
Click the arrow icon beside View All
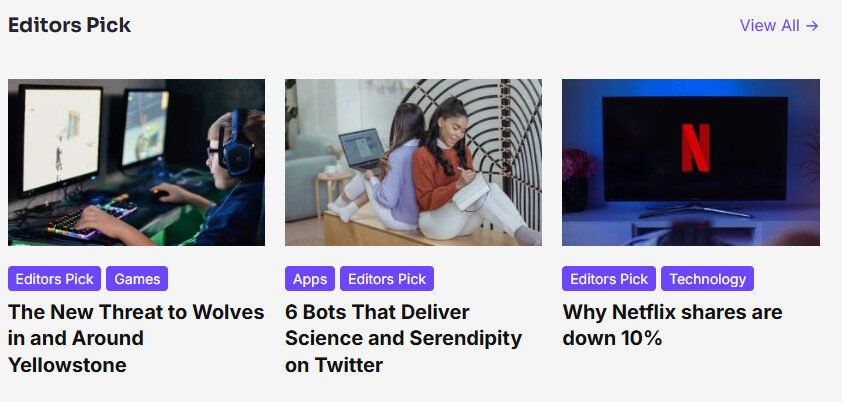click(x=812, y=26)
